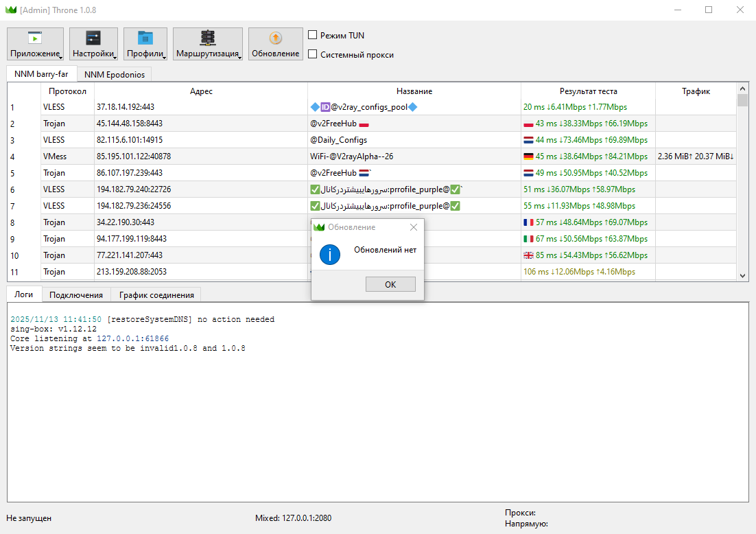The image size is (756, 534).
Task: Expand the Маршрутизация dropdown arrow
Action: coord(240,57)
